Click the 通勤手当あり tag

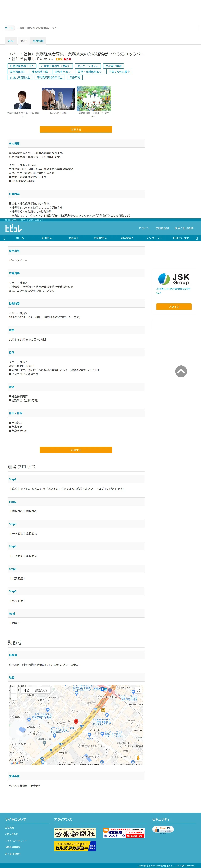coord(63,72)
